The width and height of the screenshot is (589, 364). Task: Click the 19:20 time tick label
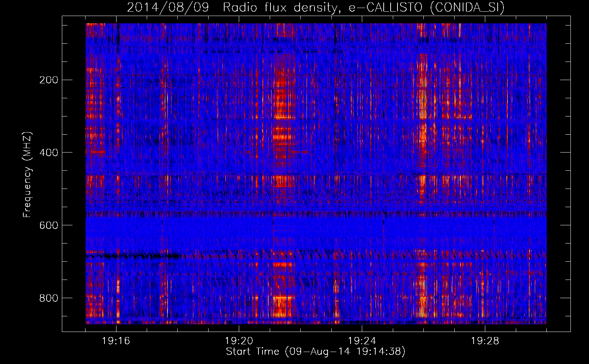(x=239, y=341)
